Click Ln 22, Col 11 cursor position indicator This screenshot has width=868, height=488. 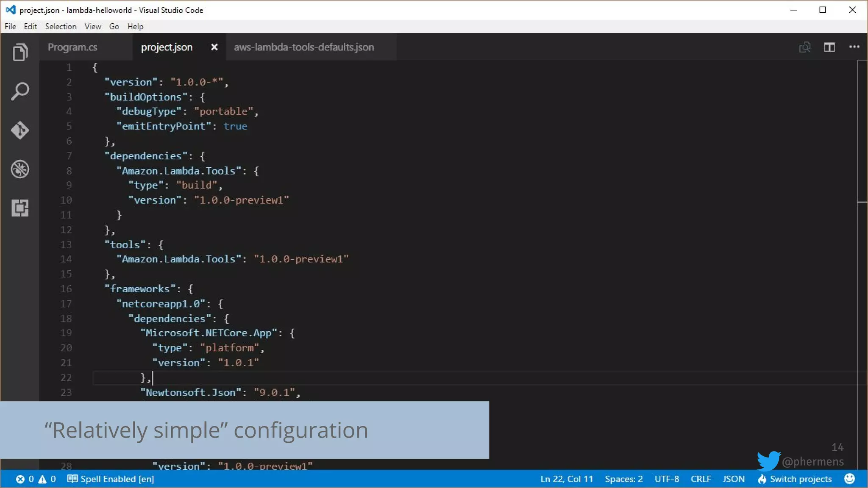[566, 479]
